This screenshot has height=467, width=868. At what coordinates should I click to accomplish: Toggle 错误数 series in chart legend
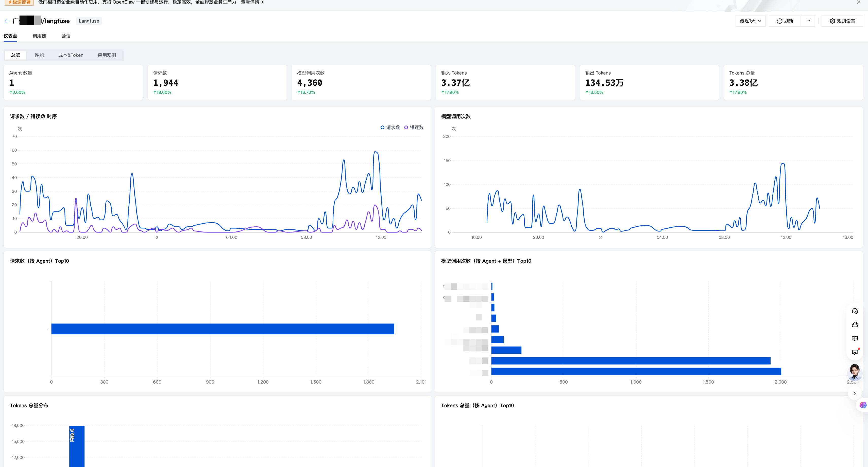413,127
